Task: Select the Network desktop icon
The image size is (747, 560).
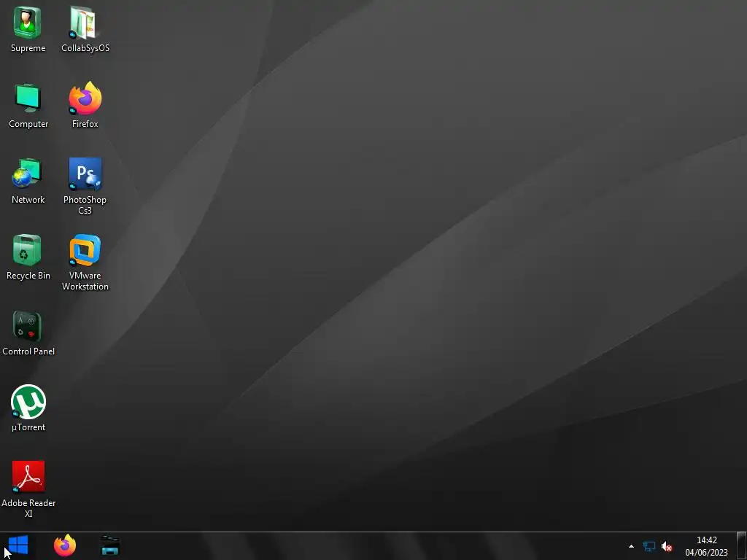Action: click(x=27, y=174)
